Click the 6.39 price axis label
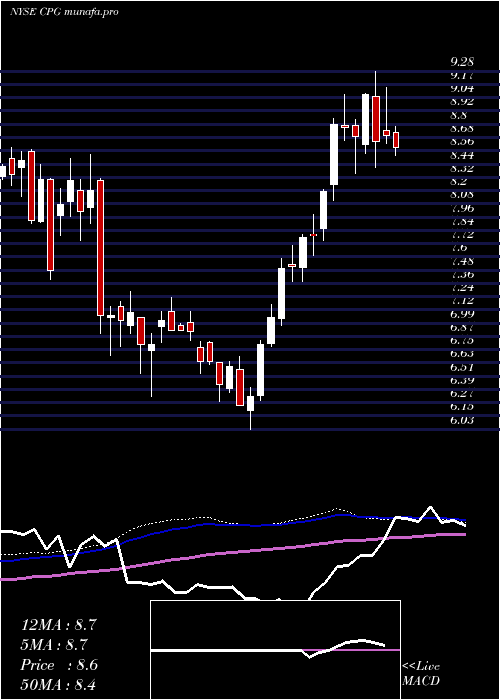 tap(462, 380)
